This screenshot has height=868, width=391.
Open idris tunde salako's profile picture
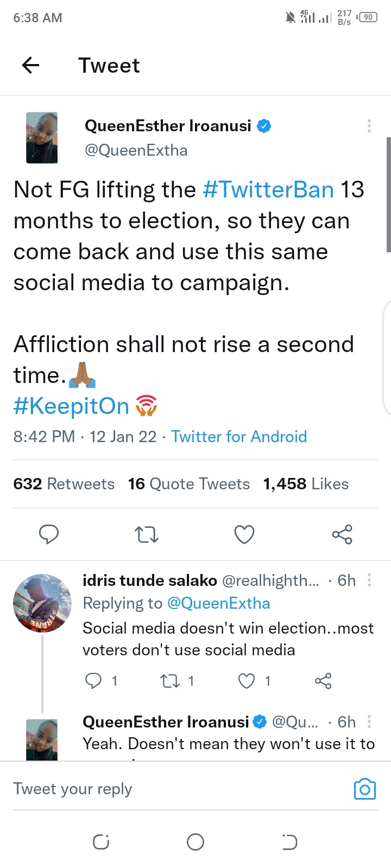coord(42,603)
